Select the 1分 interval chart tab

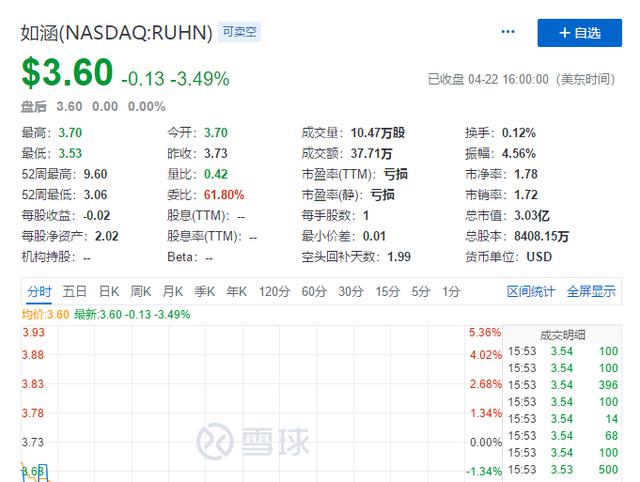point(451,291)
